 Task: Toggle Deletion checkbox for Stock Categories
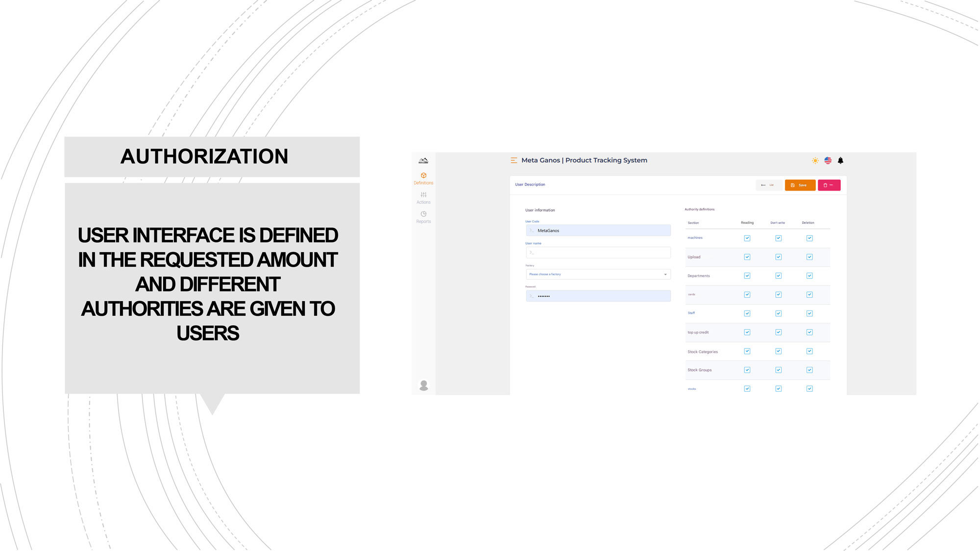[x=809, y=351]
